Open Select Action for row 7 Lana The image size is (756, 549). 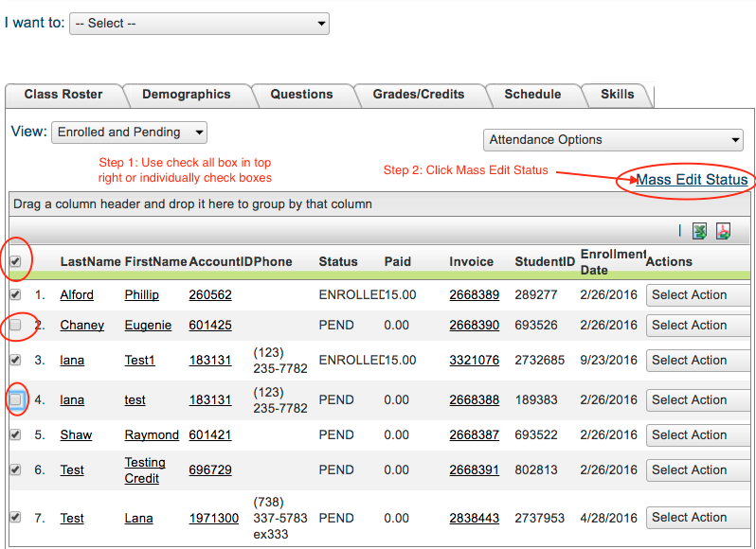click(x=698, y=518)
